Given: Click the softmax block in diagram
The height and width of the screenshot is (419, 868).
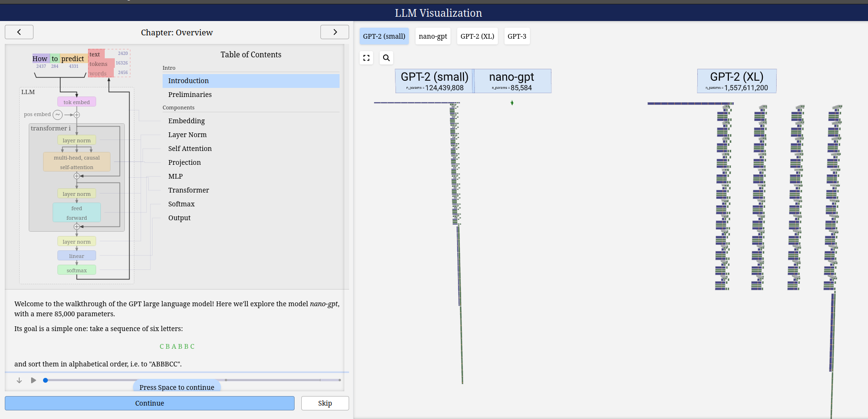Looking at the screenshot, I should [77, 270].
